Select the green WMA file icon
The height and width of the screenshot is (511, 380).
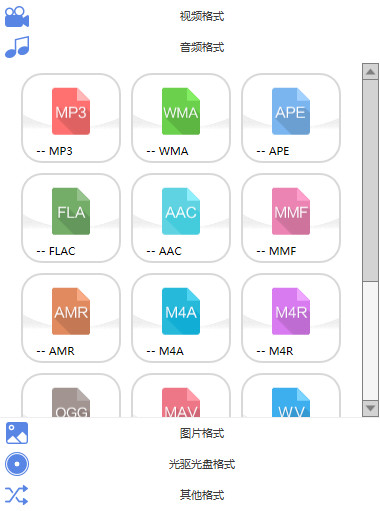[x=181, y=111]
